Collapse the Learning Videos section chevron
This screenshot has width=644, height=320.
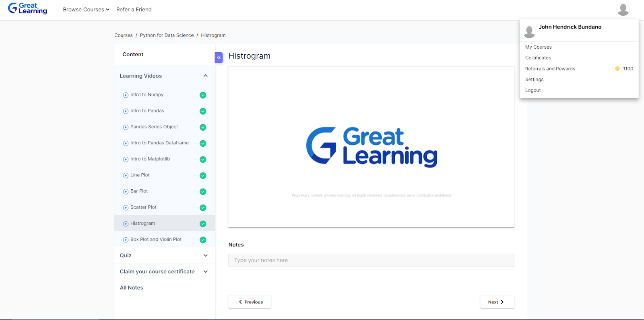click(x=206, y=76)
